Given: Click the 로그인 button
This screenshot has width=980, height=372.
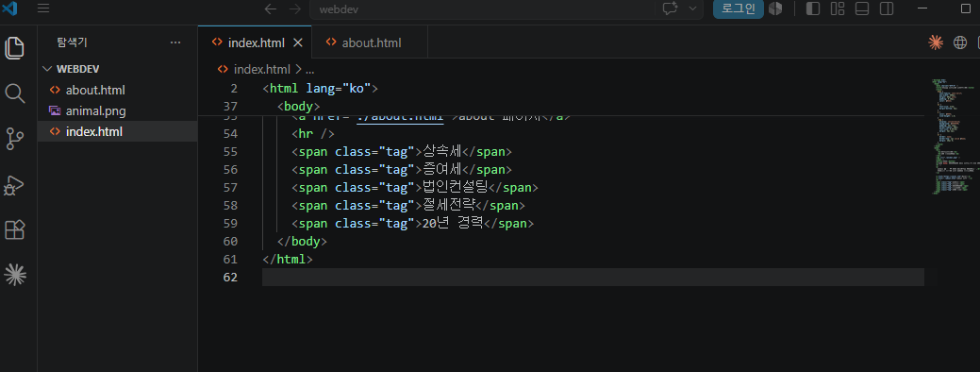Looking at the screenshot, I should click(739, 8).
